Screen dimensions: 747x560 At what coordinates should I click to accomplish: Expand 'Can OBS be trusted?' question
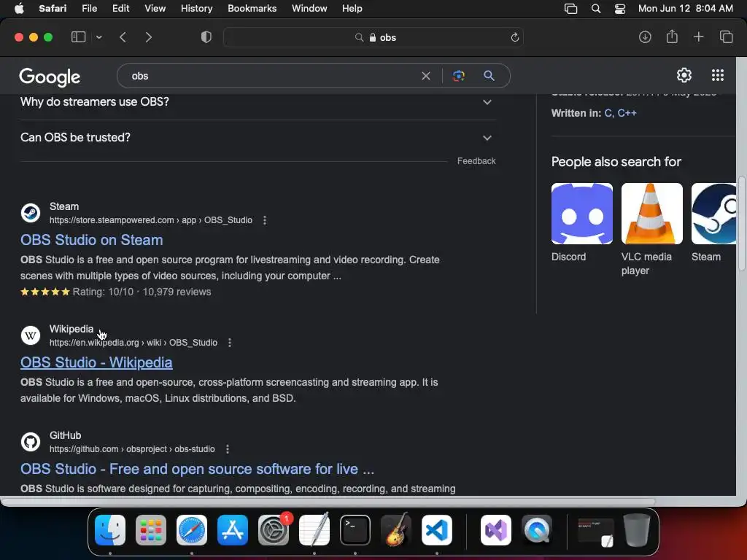click(258, 138)
